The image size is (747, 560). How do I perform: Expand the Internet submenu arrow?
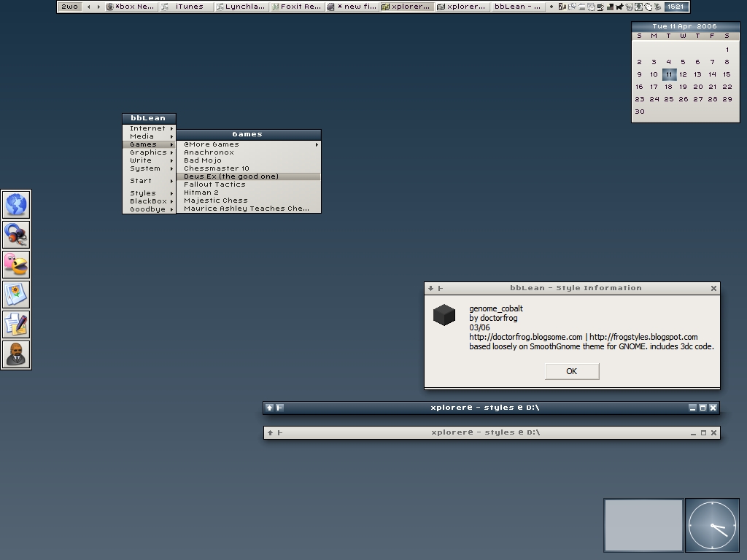(x=171, y=128)
